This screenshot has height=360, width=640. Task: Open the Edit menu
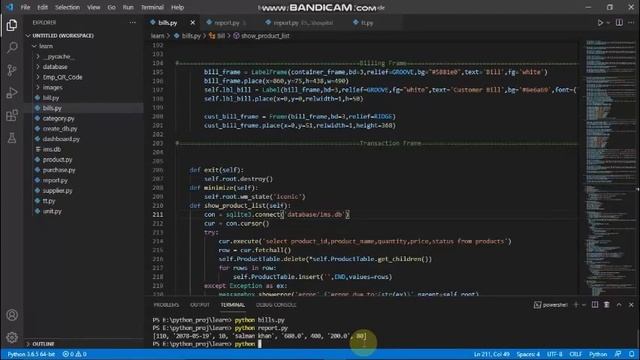tap(42, 7)
